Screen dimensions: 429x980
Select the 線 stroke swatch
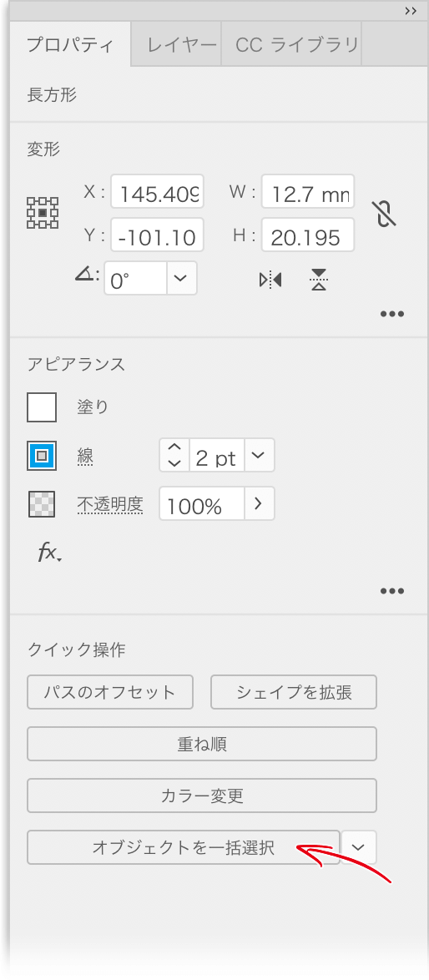pos(42,456)
